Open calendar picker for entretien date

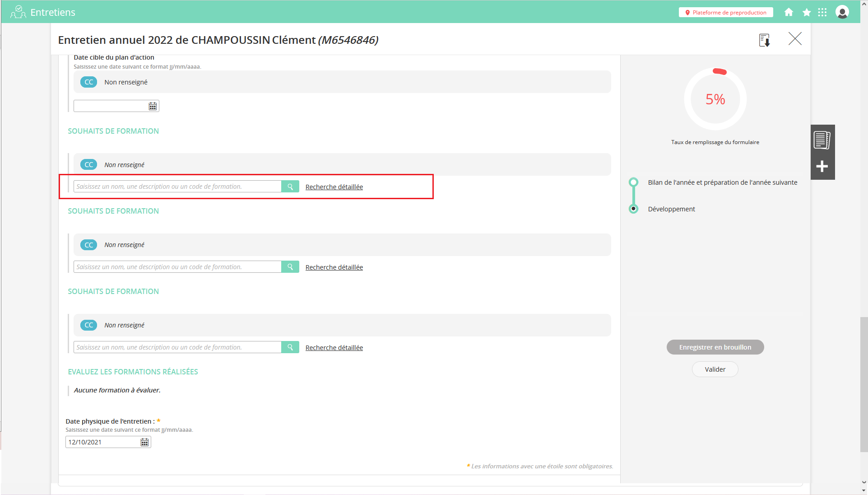tap(144, 442)
